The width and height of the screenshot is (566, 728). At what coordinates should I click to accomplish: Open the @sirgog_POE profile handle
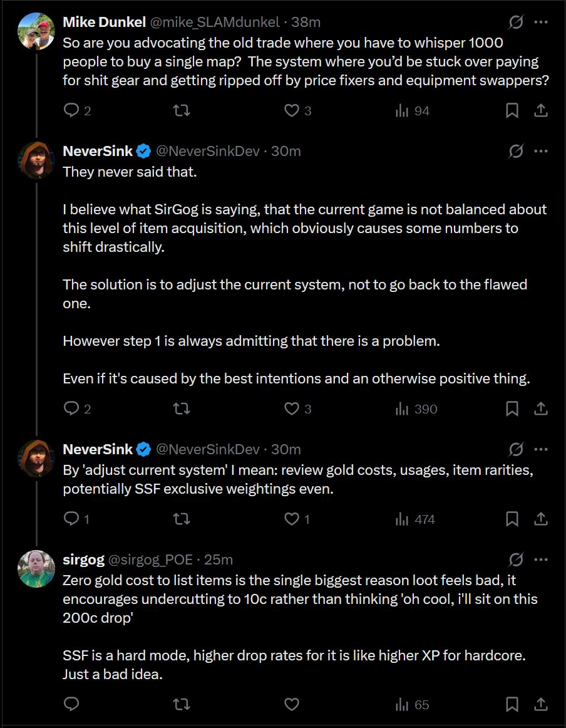click(150, 559)
